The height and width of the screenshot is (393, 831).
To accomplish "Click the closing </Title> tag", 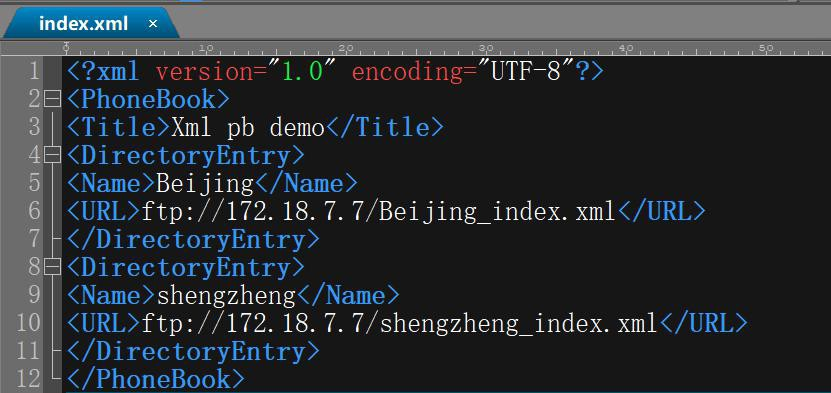I will point(384,127).
